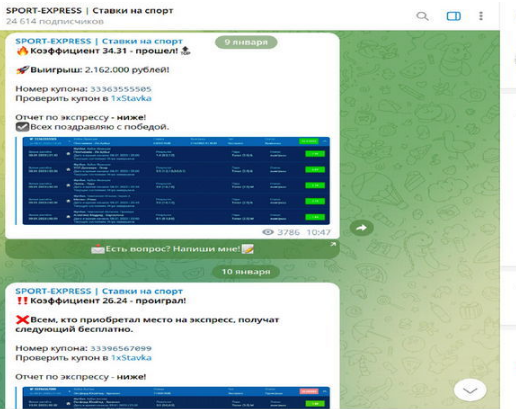
Task: Click channel name above the 9 января post
Action: coord(99,41)
